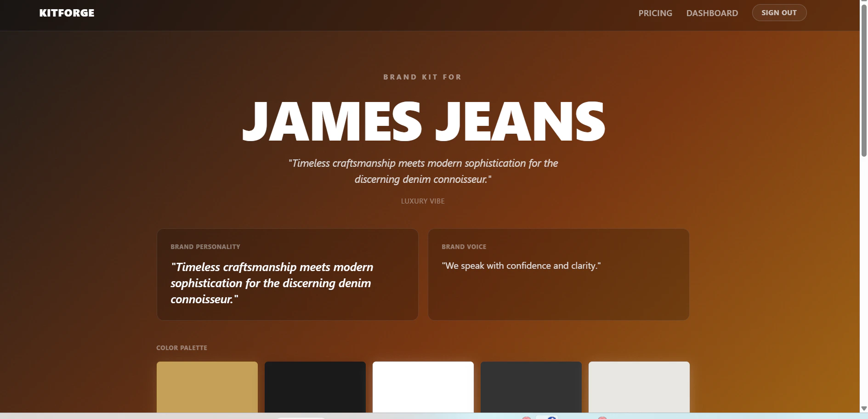
Task: Click the COLOR PALETTE section label
Action: coord(182,348)
